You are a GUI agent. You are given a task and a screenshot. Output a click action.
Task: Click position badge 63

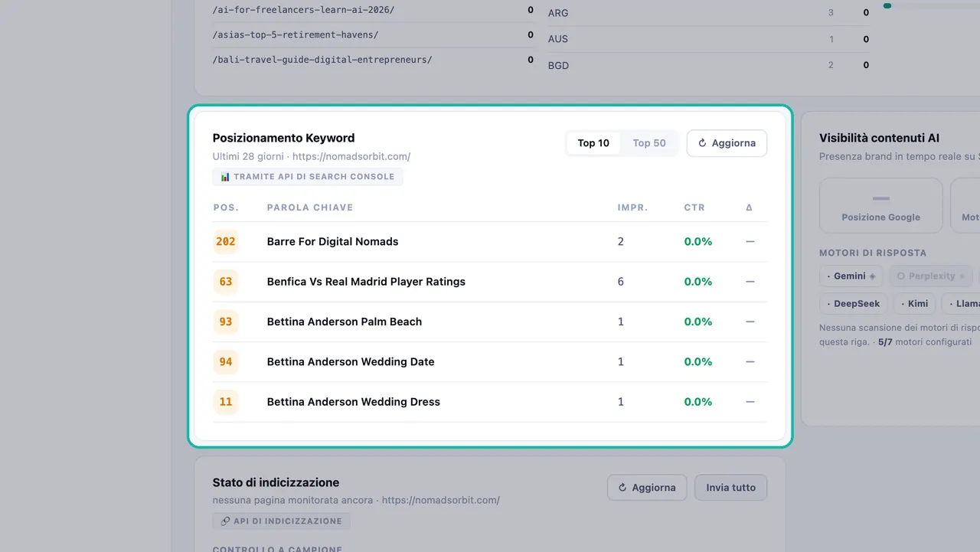tap(226, 282)
